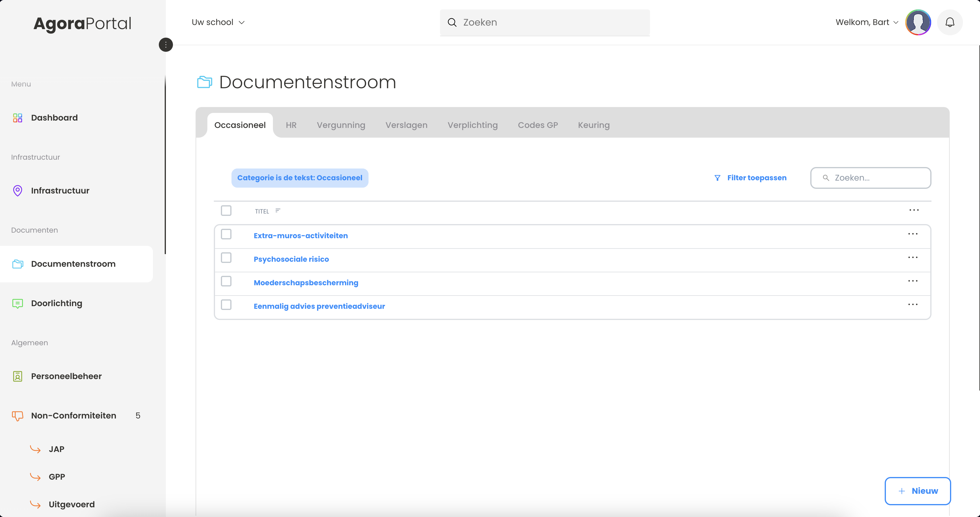Click the Personeelbeheer badge icon
Image resolution: width=980 pixels, height=517 pixels.
(x=18, y=376)
